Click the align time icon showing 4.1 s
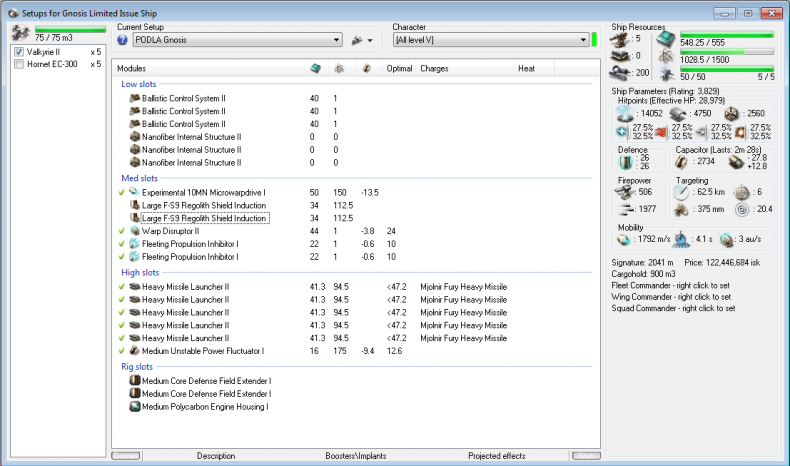 [681, 240]
